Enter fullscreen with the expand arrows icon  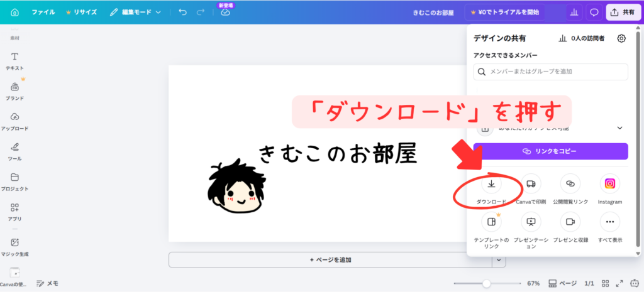pyautogui.click(x=619, y=283)
